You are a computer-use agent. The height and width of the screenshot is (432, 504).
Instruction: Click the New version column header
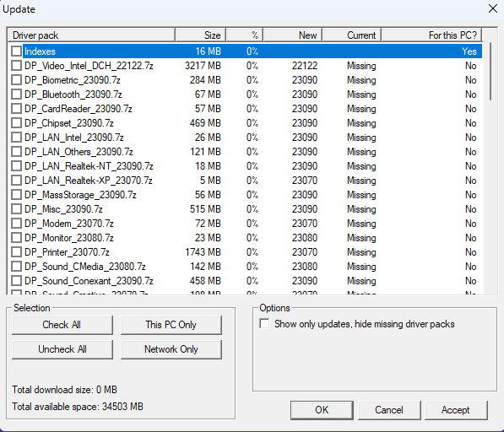(x=292, y=35)
